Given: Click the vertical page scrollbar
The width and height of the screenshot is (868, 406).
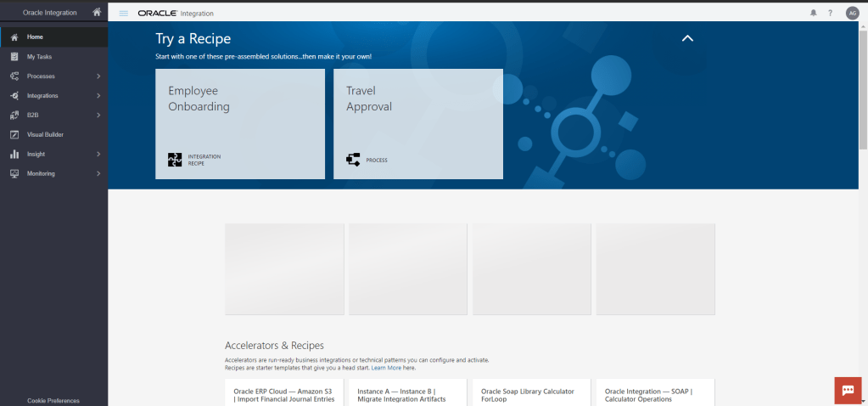Looking at the screenshot, I should coord(863,85).
